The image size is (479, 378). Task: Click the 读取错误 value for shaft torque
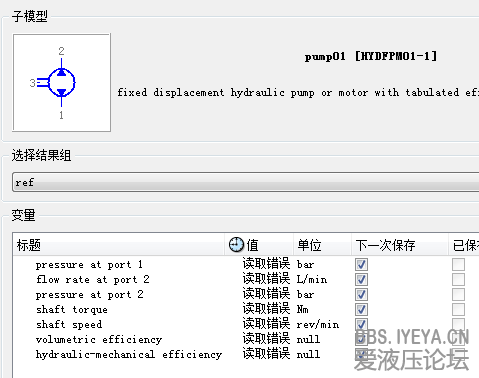click(266, 309)
